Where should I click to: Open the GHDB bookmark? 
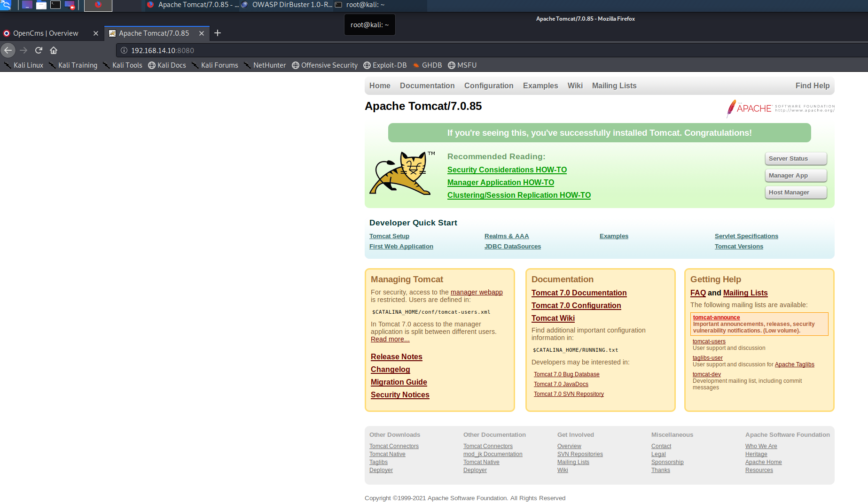point(427,65)
